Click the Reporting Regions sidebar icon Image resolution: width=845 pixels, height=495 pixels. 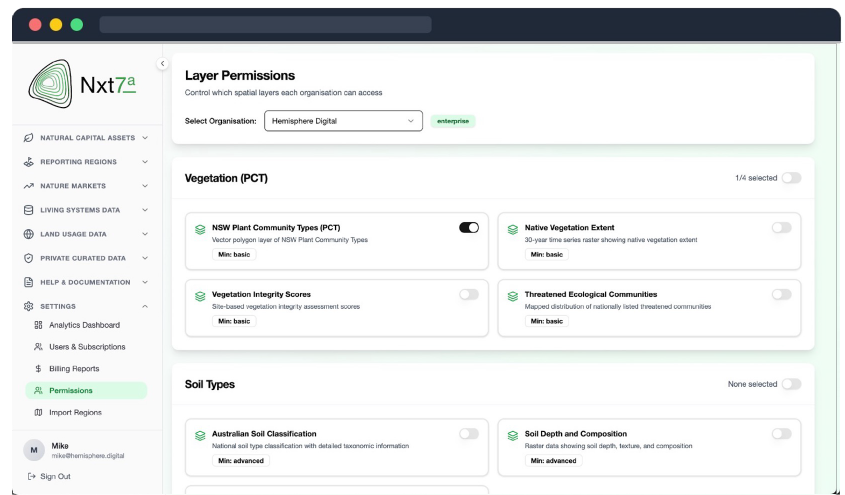click(29, 162)
